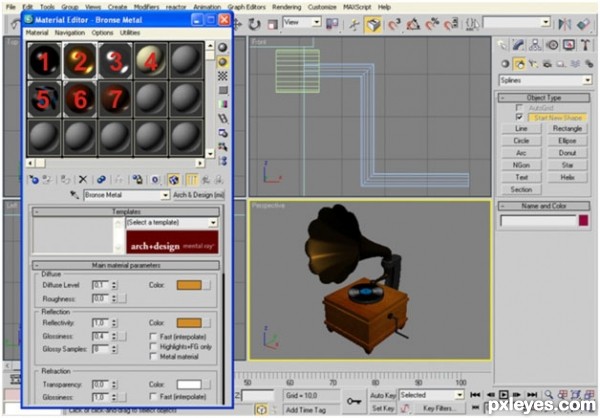Click Video Color Check icon

pos(223,104)
